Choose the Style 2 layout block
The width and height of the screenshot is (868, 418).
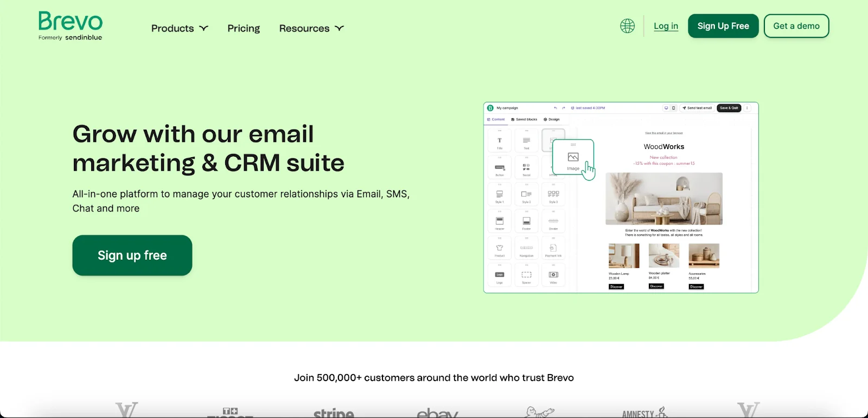(x=526, y=195)
